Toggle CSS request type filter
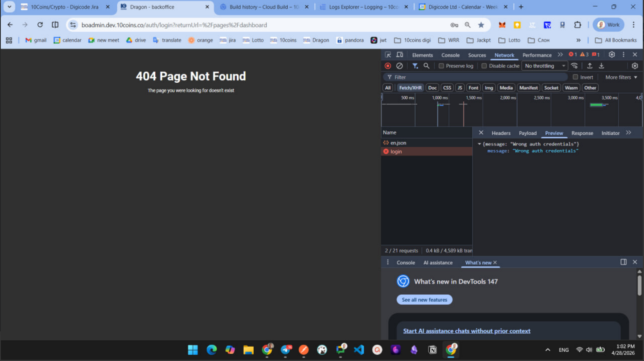The image size is (644, 361). [447, 88]
